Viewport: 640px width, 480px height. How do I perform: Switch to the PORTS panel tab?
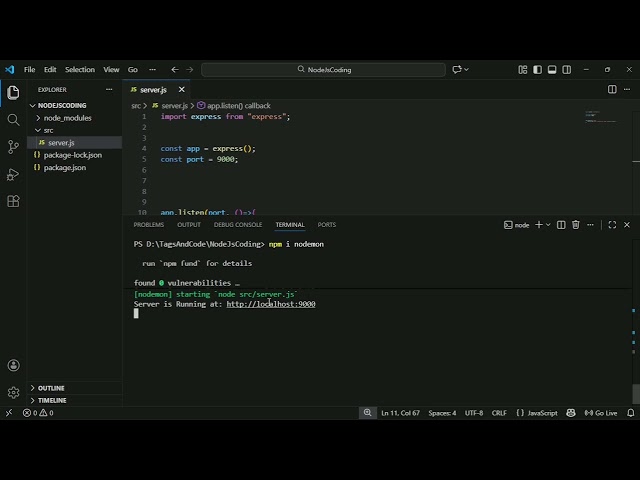[327, 225]
